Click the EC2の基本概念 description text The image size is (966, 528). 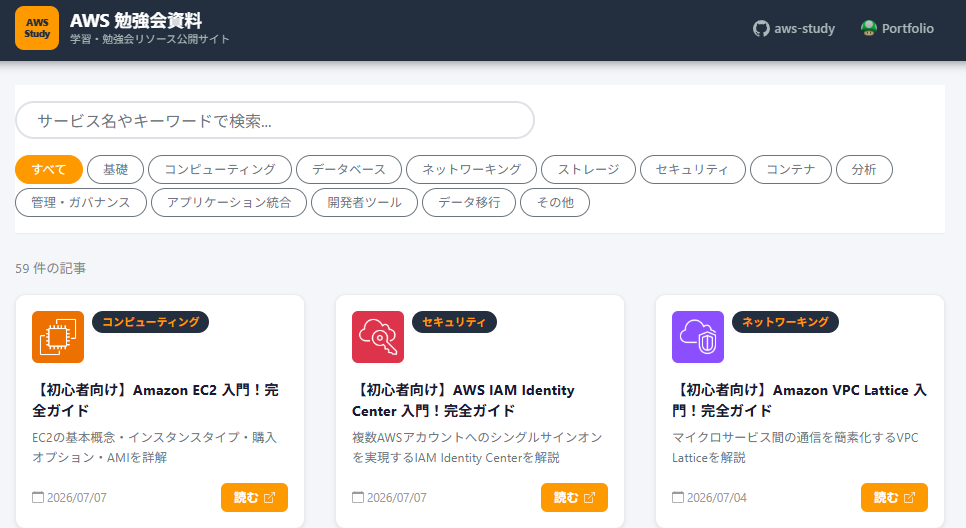point(155,447)
